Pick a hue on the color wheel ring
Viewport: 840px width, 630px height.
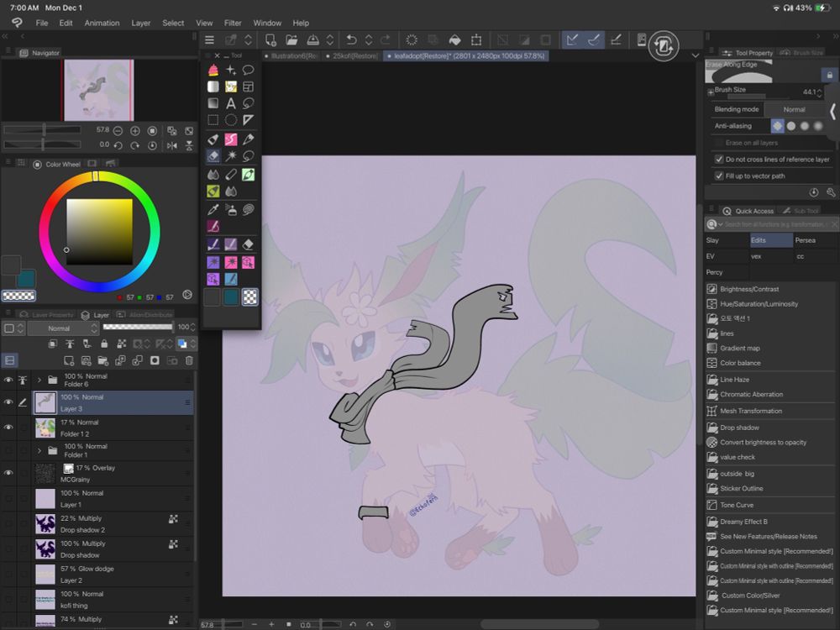click(99, 232)
